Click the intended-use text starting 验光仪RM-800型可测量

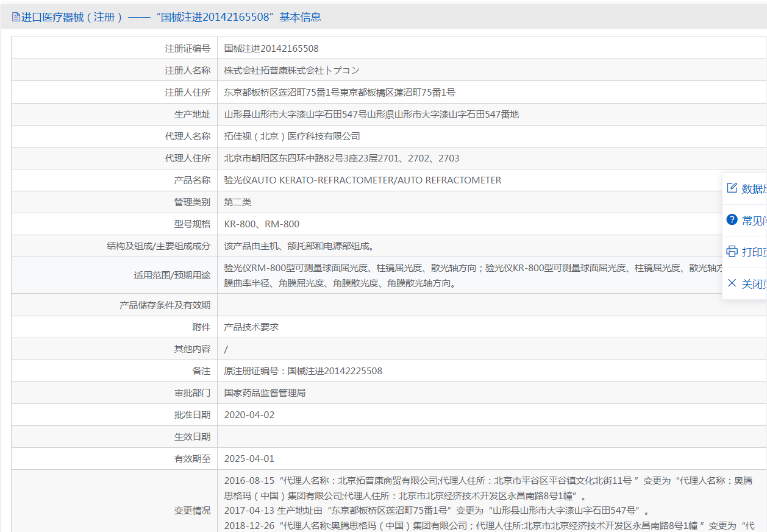click(473, 275)
